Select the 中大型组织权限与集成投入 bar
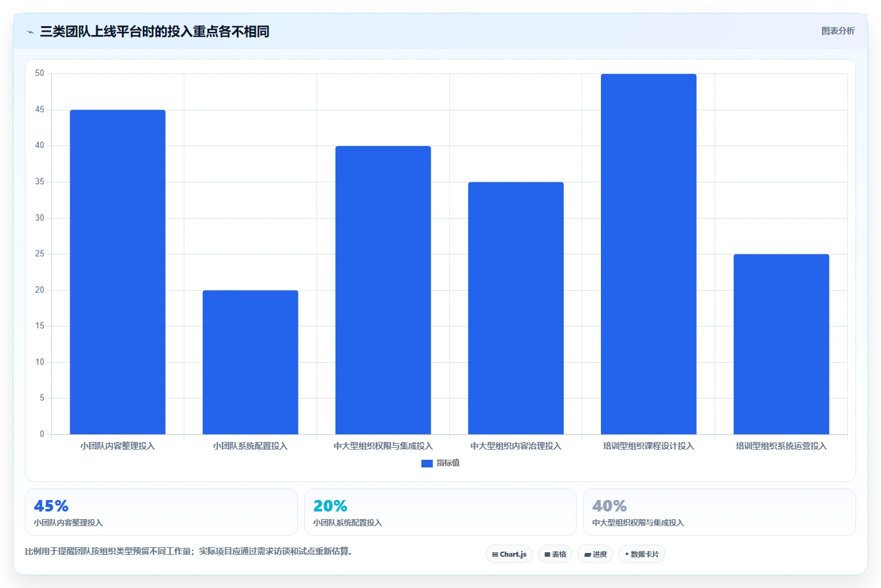 pyautogui.click(x=383, y=290)
